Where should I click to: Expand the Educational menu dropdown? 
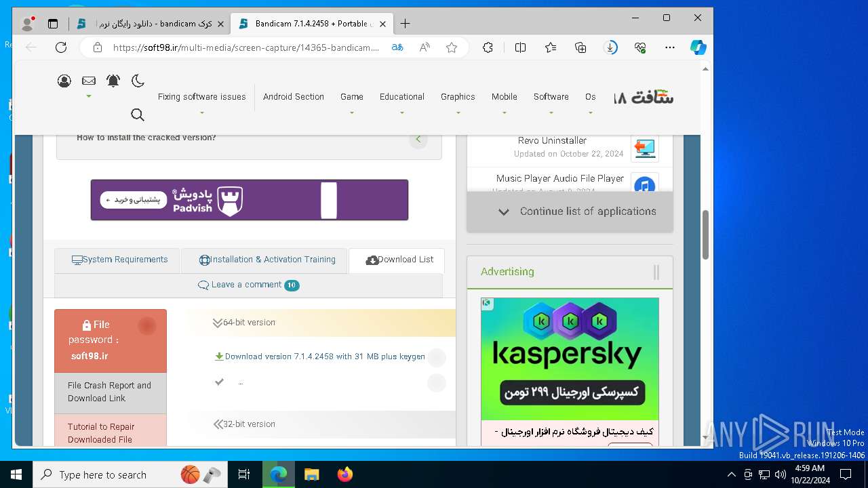[x=402, y=97]
